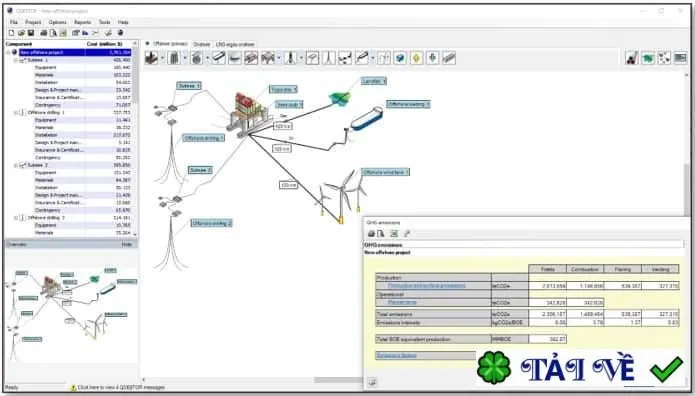This screenshot has height=396, width=695.
Task: Open the Reports menu
Action: (x=82, y=22)
